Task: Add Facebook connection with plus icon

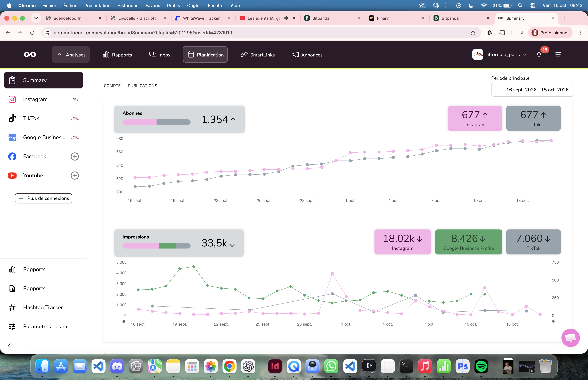Action: point(75,156)
